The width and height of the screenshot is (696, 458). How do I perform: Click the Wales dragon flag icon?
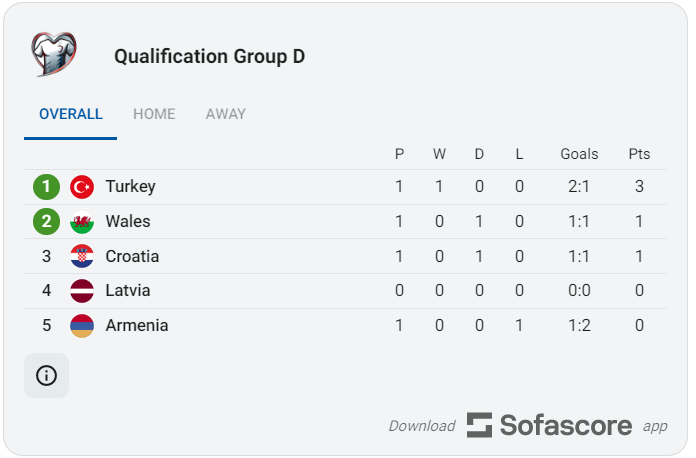point(82,221)
